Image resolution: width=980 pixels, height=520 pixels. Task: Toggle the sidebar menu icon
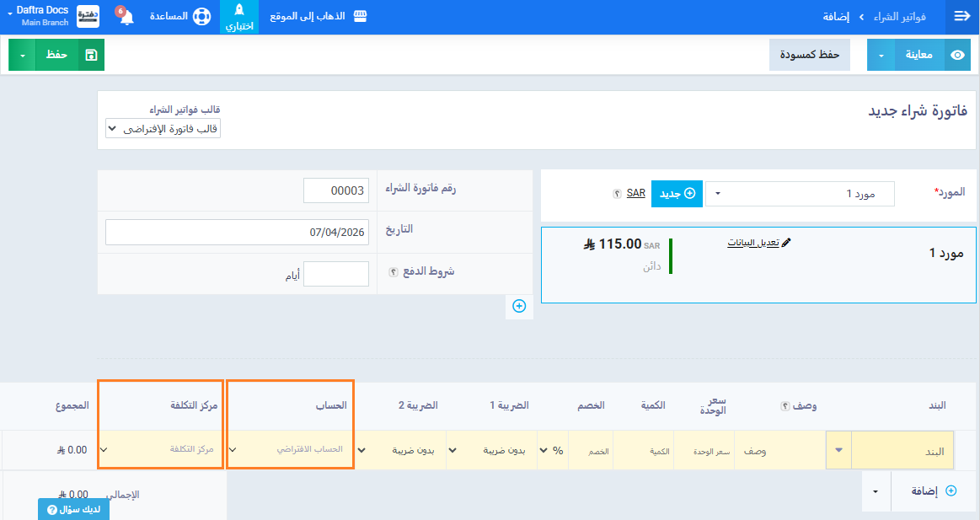(x=961, y=17)
